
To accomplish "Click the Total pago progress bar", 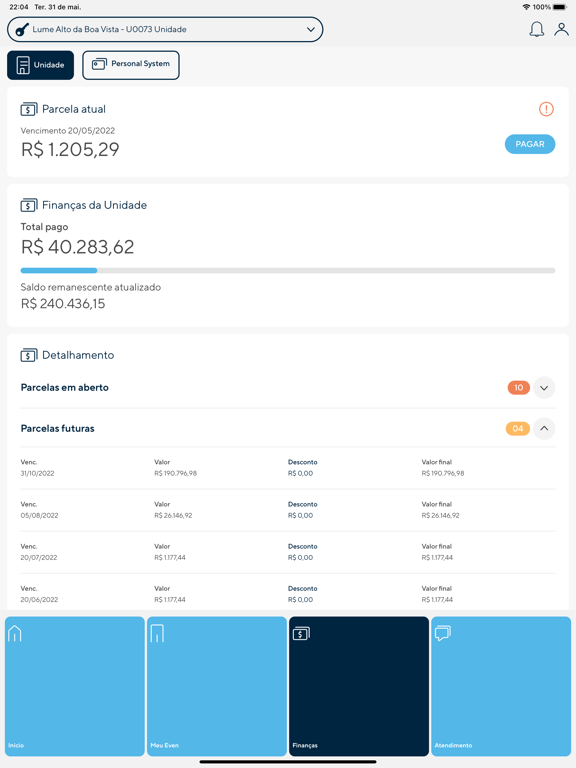I will (288, 270).
